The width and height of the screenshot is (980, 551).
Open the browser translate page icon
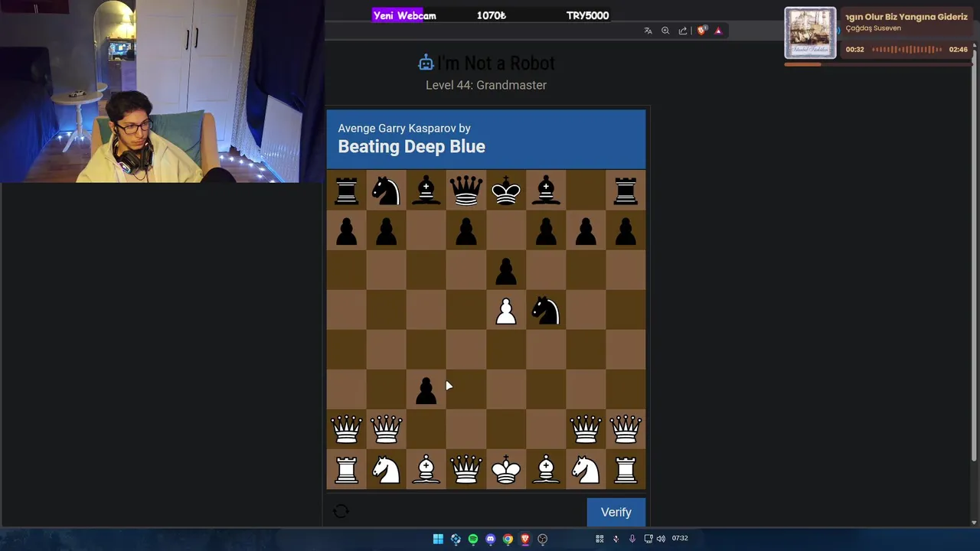pos(648,31)
